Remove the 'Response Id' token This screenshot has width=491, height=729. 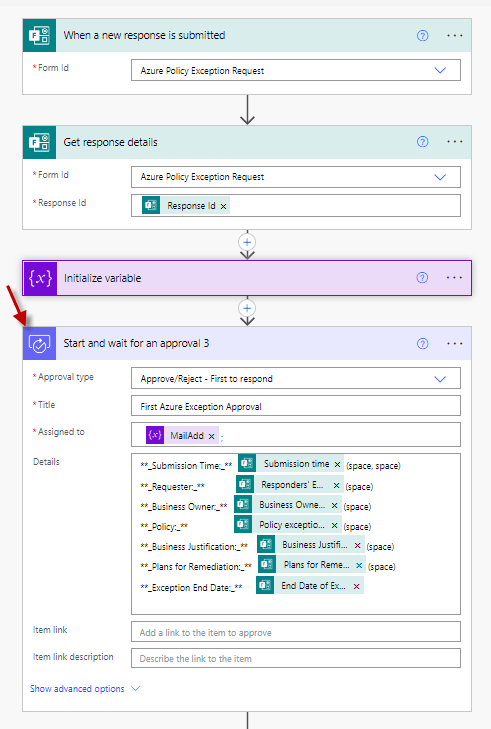(224, 206)
